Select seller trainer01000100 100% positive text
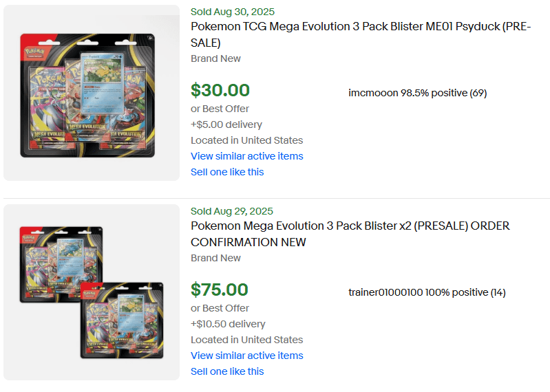 tap(427, 292)
